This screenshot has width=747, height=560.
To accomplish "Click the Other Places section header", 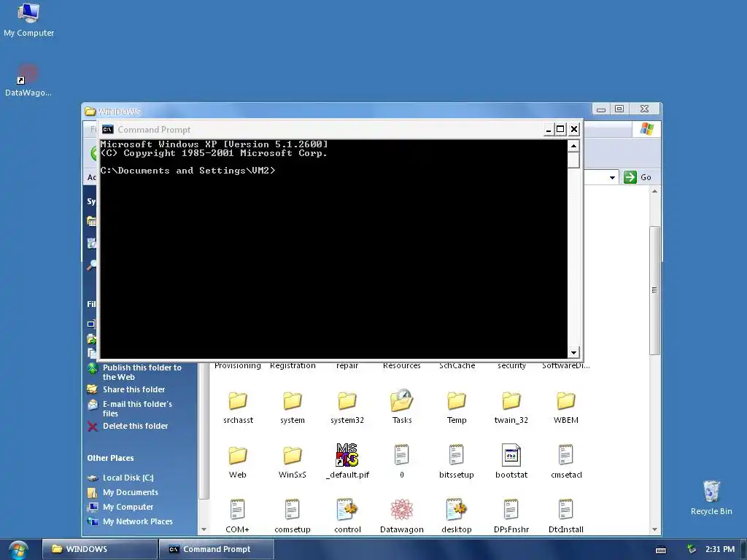I will [x=111, y=458].
